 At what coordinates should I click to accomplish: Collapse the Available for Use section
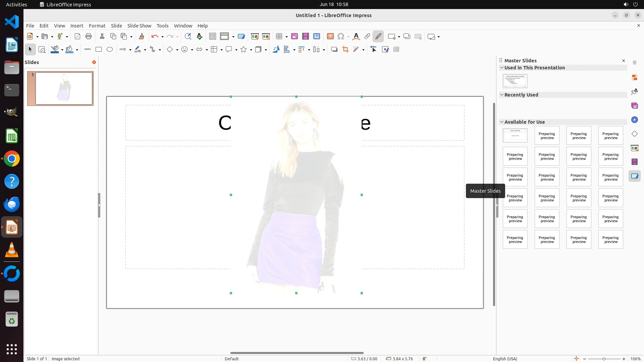pyautogui.click(x=502, y=122)
